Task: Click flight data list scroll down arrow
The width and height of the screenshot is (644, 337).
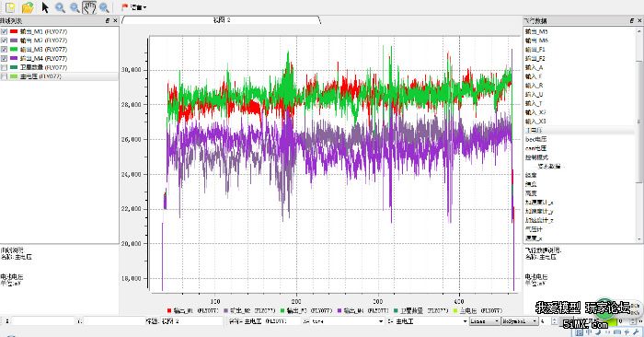Action: pyautogui.click(x=639, y=238)
